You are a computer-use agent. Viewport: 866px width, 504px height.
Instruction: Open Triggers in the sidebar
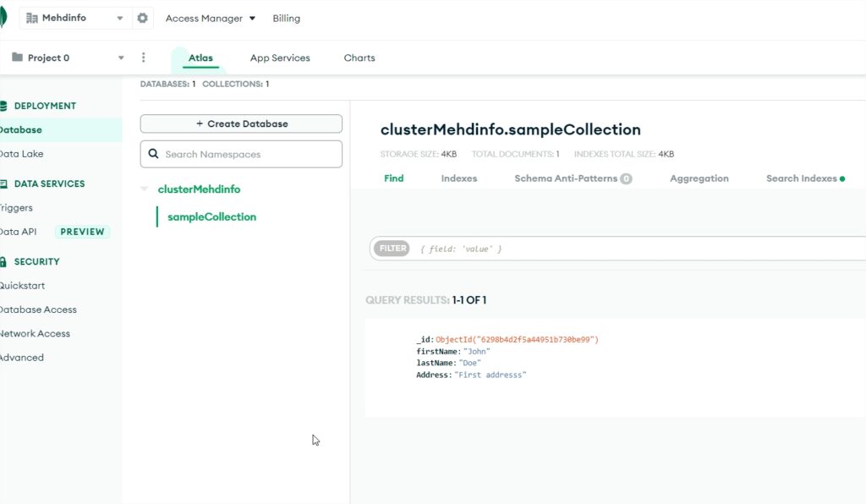pos(17,208)
